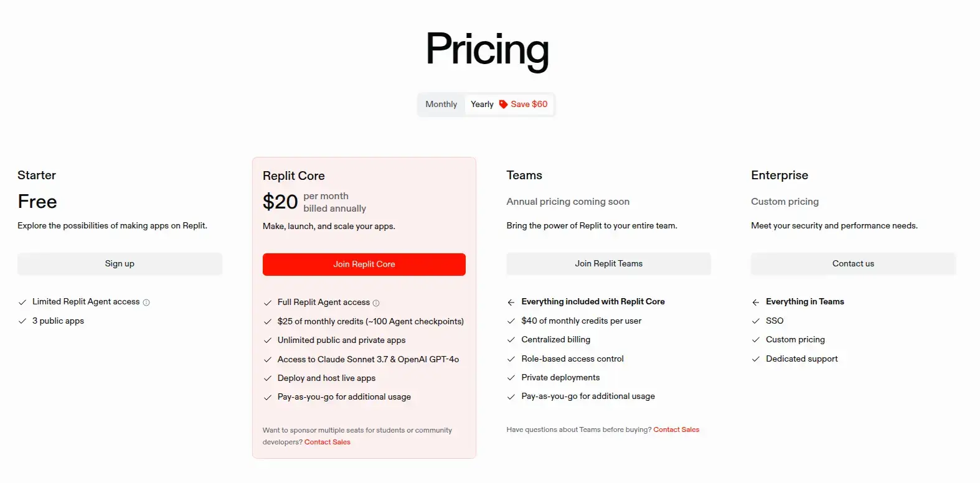Click info icon beside Limited Replit Agent access

[146, 302]
